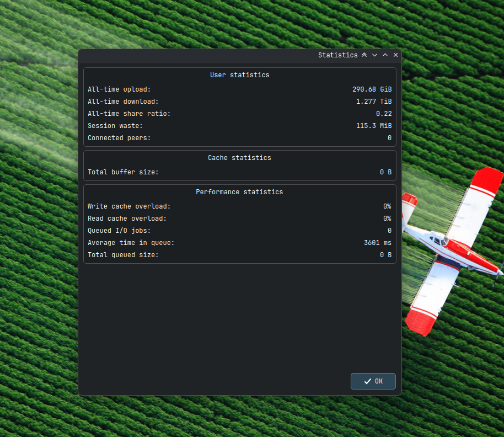Select the 290.68 GiB upload value
504x437 pixels.
click(372, 89)
